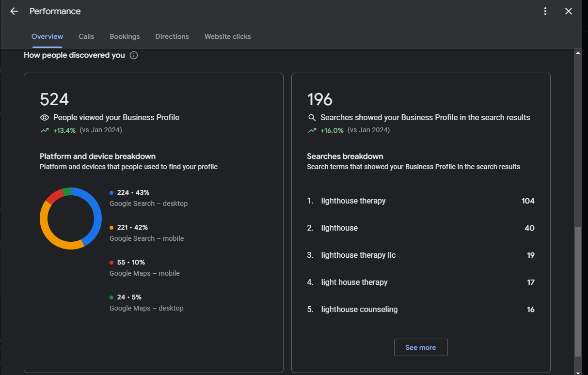
Task: Click the 'Searches breakdown' heading
Action: click(345, 156)
